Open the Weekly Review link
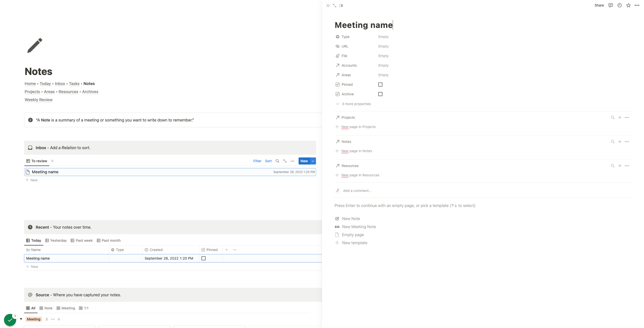644x328 pixels. tap(38, 100)
